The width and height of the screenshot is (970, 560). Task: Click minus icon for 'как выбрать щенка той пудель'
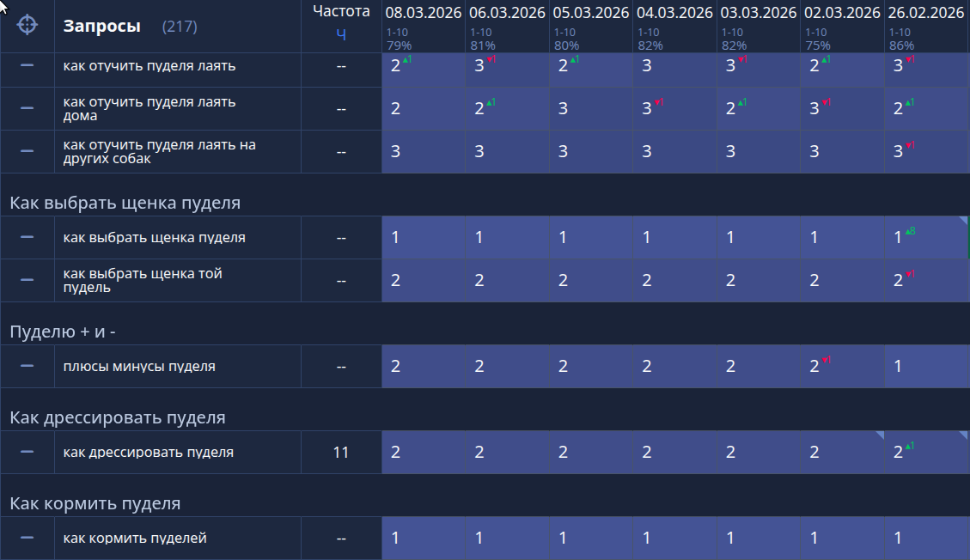point(27,280)
